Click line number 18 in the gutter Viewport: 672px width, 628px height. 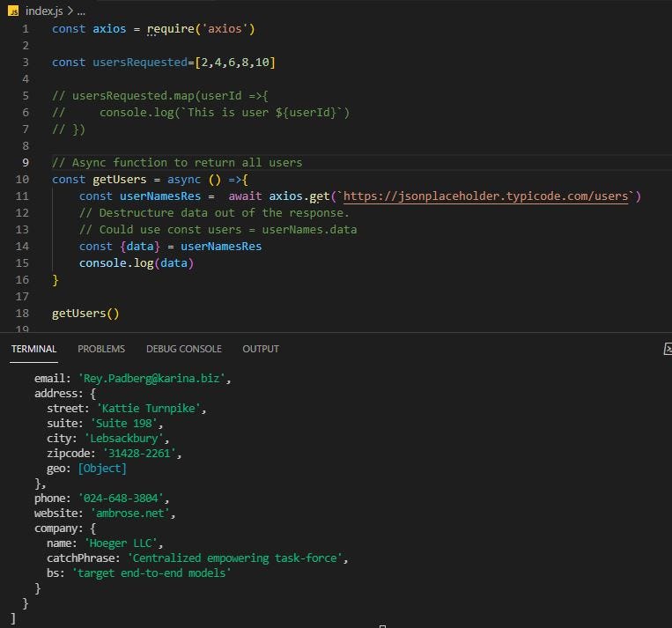pos(22,314)
